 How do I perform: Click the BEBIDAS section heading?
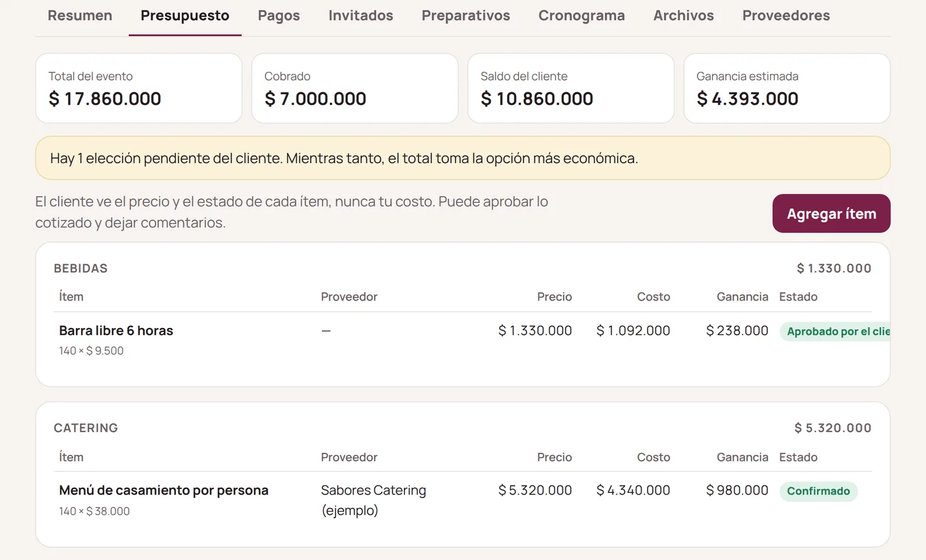80,268
